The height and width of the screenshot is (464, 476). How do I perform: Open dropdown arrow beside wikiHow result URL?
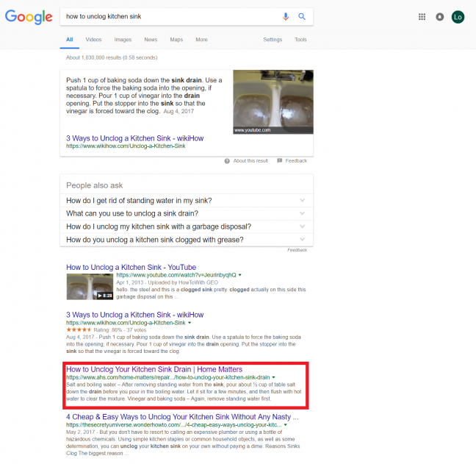pyautogui.click(x=190, y=323)
